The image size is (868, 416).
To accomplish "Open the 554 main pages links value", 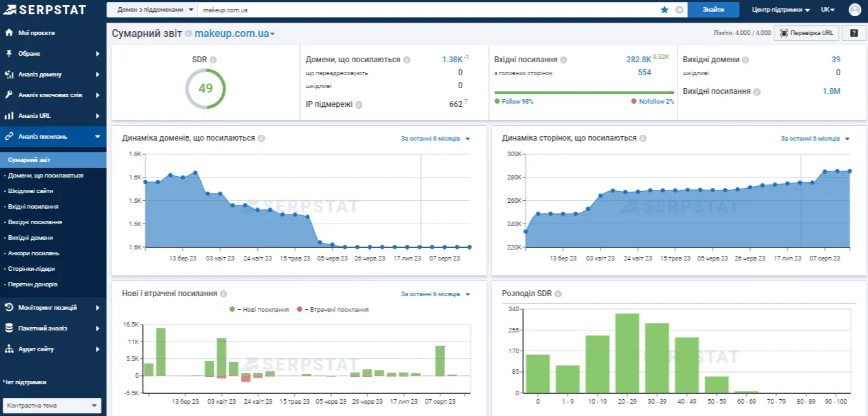I will (645, 73).
